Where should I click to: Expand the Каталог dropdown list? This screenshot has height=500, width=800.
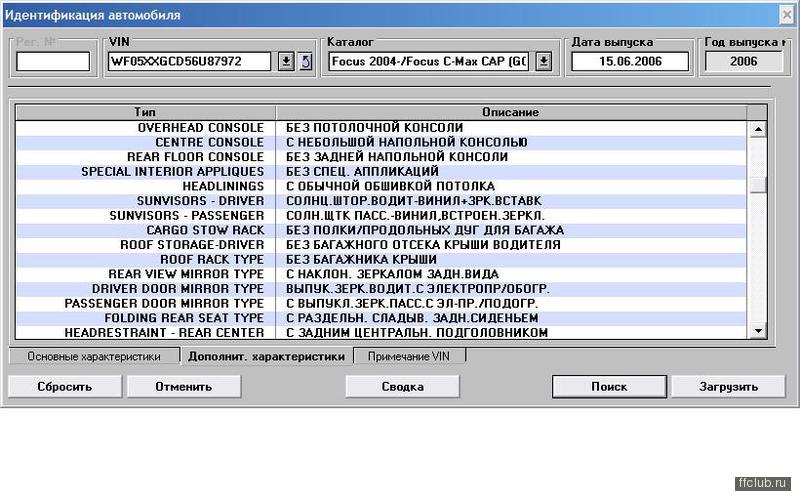click(544, 62)
